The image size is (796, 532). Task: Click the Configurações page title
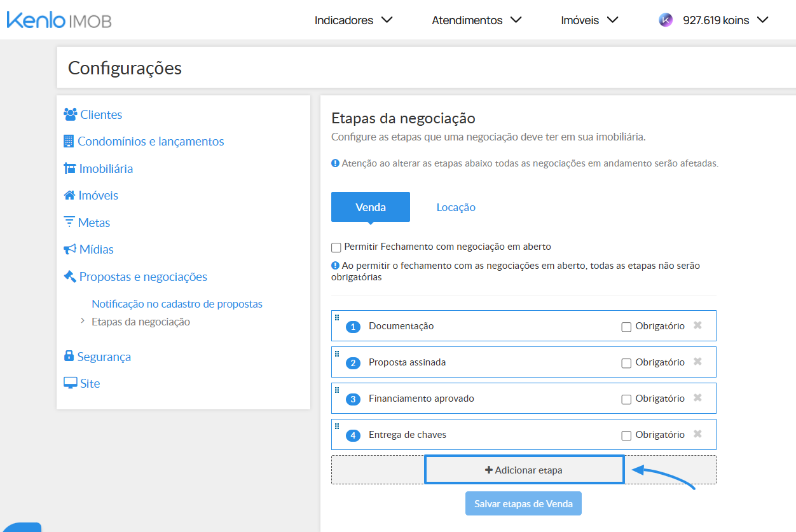pos(125,68)
